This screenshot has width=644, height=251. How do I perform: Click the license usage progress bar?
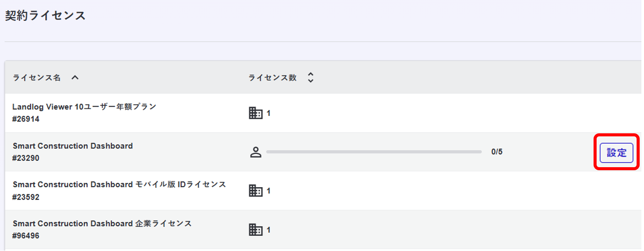click(374, 152)
